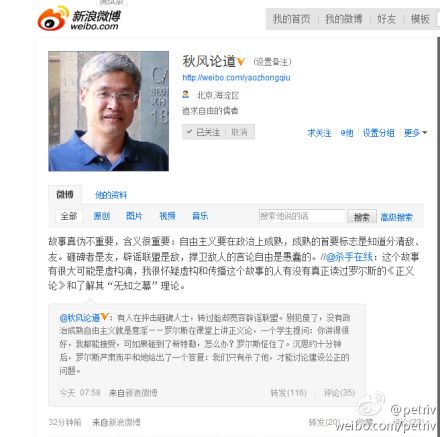This screenshot has width=440, height=437.
Task: Click the @杀手在线 mention link
Action: tap(349, 257)
